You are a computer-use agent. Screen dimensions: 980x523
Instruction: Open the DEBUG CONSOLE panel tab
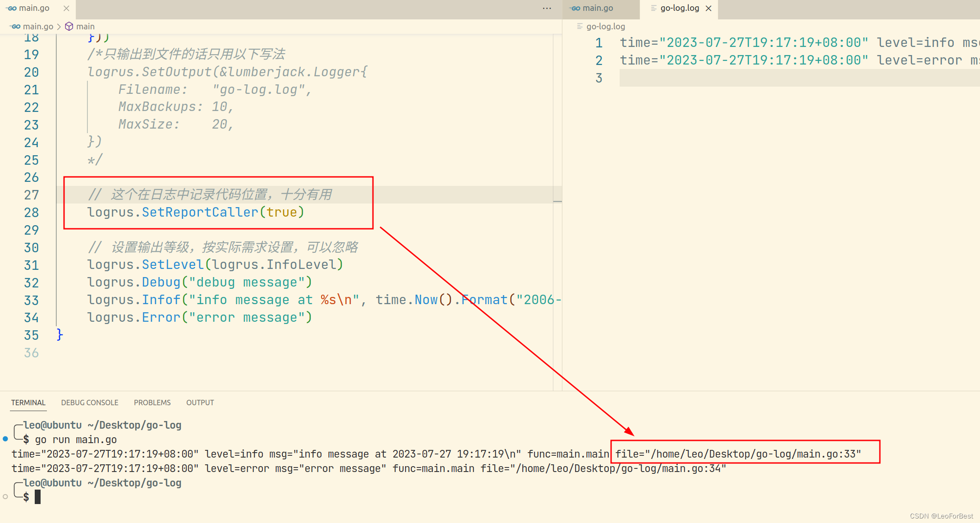pos(90,403)
